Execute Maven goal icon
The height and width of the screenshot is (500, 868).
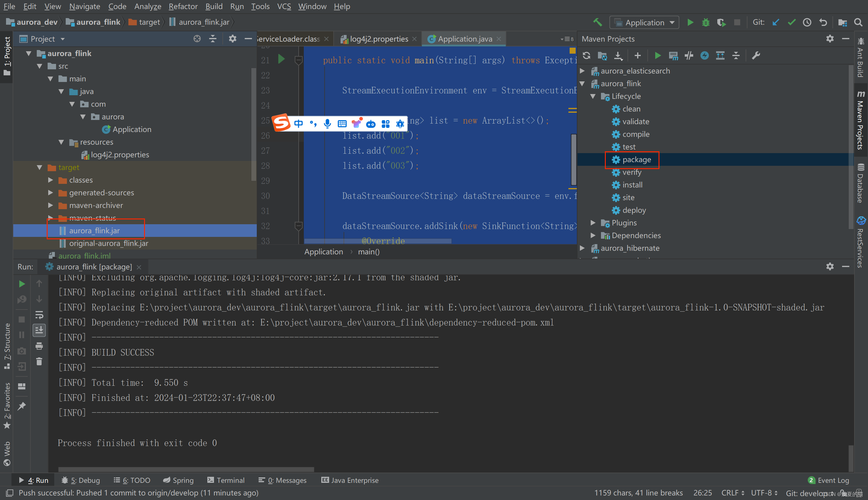pyautogui.click(x=673, y=55)
